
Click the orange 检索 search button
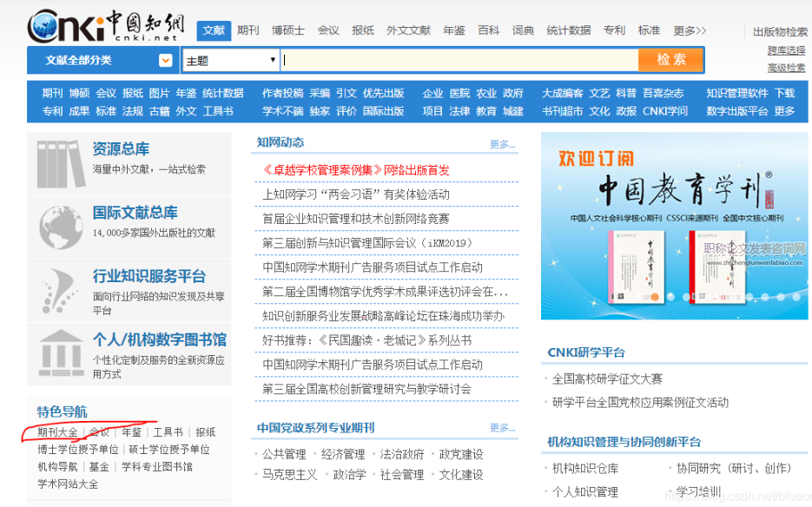click(671, 60)
